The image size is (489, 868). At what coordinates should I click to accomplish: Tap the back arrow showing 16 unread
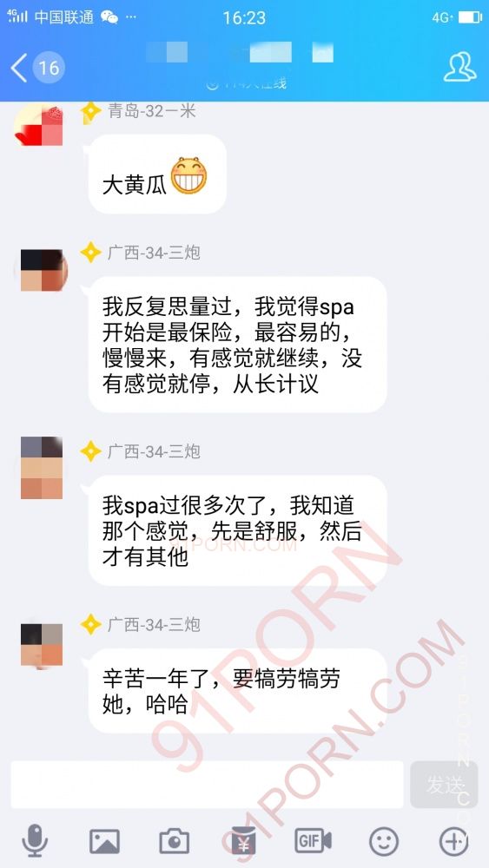coord(37,68)
